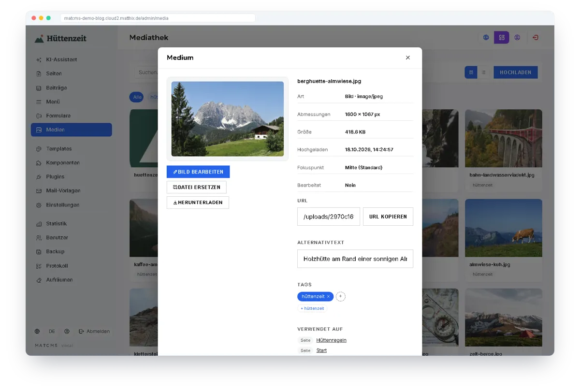Click the file name berghuette-almwiese.jpg
The image size is (580, 392).
click(x=329, y=81)
